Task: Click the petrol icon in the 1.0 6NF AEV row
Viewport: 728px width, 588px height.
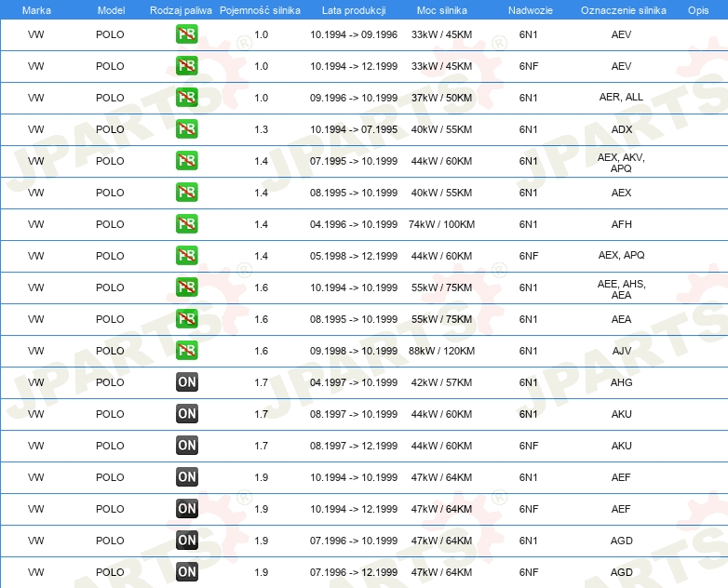Action: coord(186,65)
